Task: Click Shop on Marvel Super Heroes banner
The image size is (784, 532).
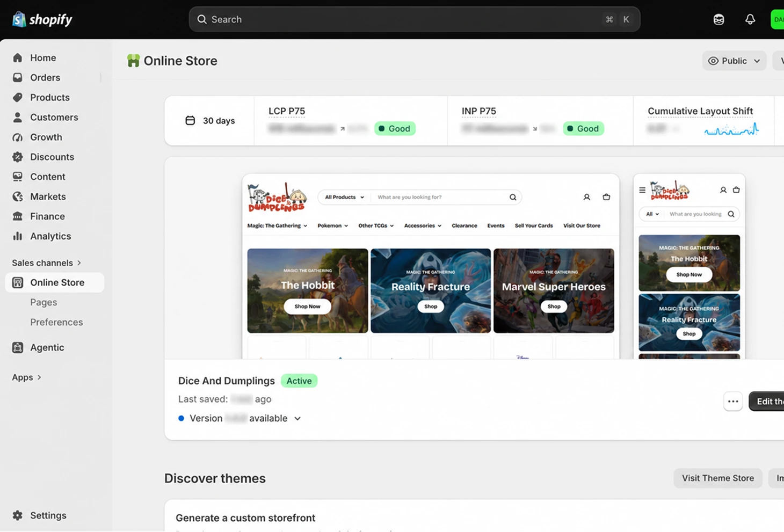Action: [x=554, y=307]
